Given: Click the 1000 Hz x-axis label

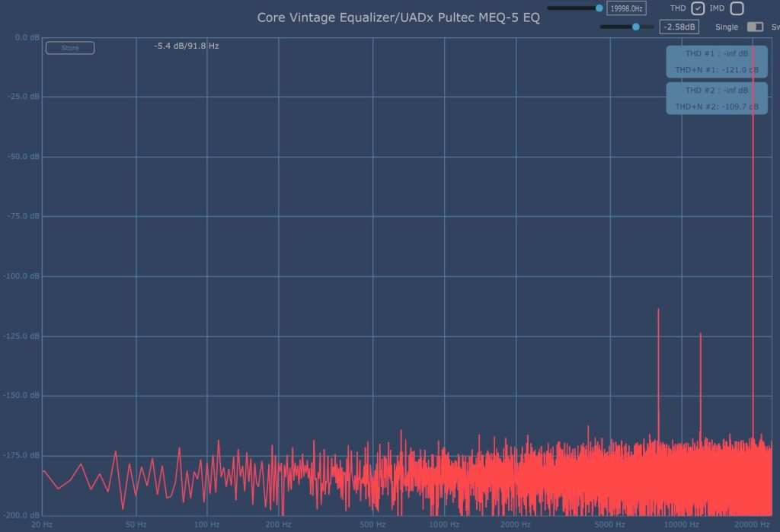Looking at the screenshot, I should pos(444,524).
